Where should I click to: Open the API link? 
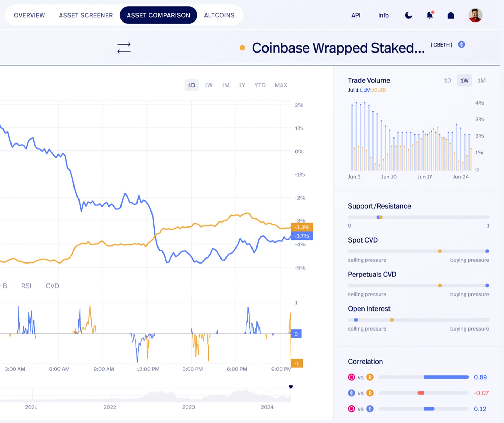356,15
